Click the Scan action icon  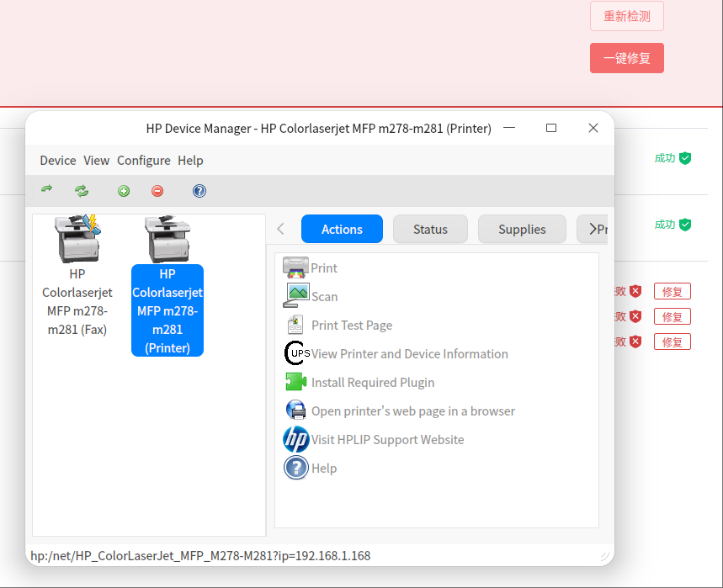coord(295,295)
